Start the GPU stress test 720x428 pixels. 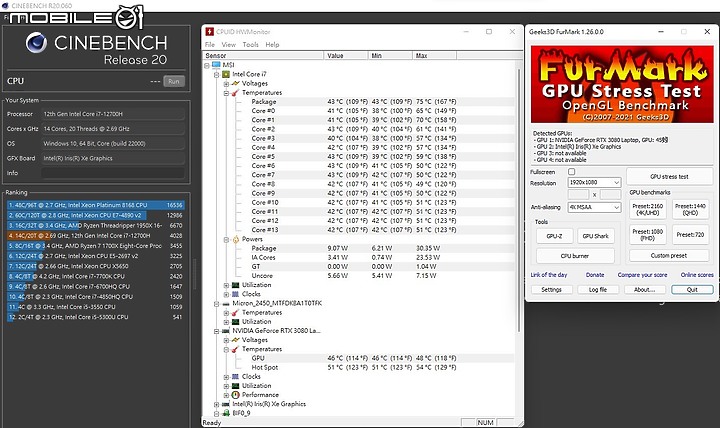(x=669, y=176)
